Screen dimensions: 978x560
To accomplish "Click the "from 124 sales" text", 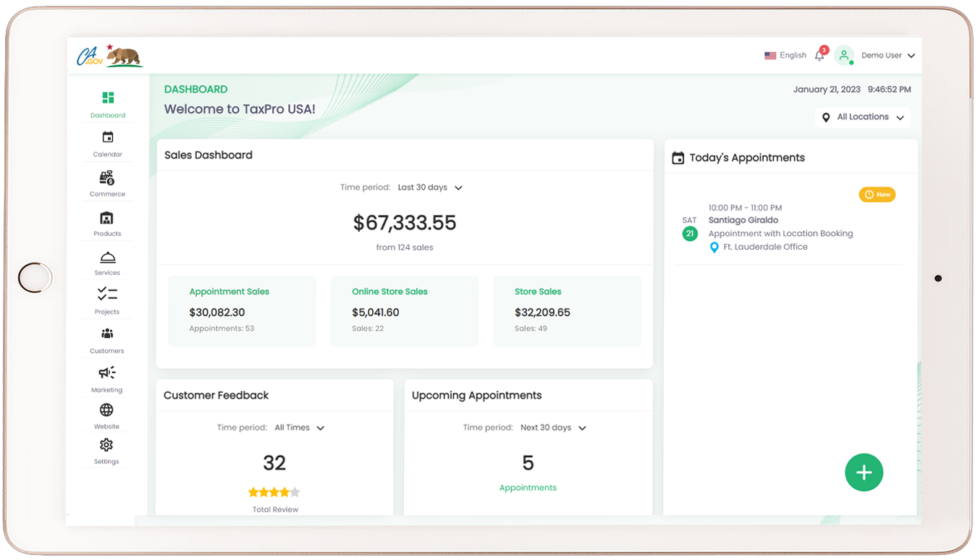I will (405, 247).
